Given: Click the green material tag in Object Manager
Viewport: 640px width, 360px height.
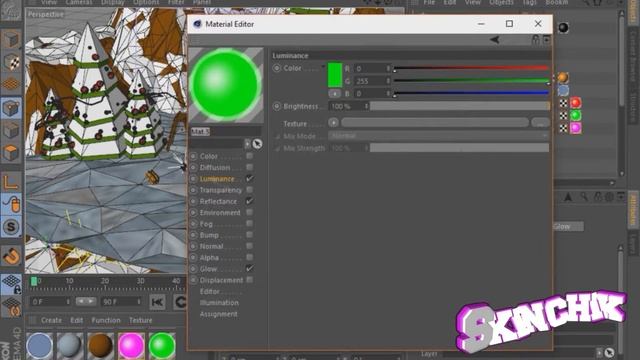Looking at the screenshot, I should [x=576, y=115].
